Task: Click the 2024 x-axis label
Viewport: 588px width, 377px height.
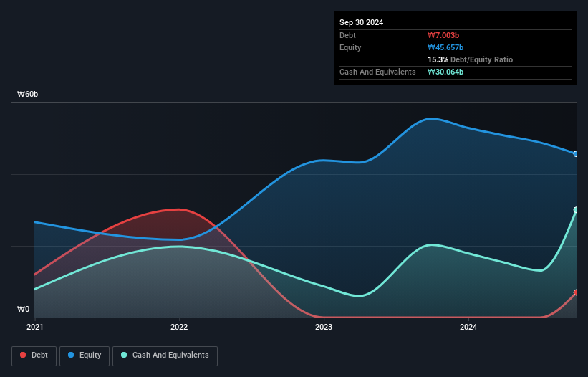Action: click(468, 327)
